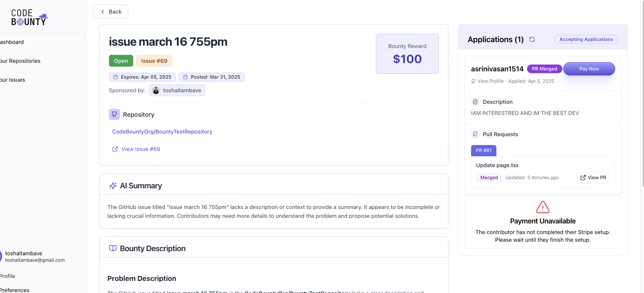Click the Pay Now button
This screenshot has height=293, width=644.
[x=589, y=69]
